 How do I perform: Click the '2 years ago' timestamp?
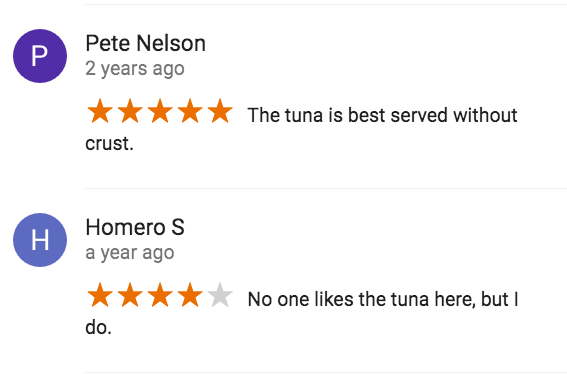click(135, 69)
